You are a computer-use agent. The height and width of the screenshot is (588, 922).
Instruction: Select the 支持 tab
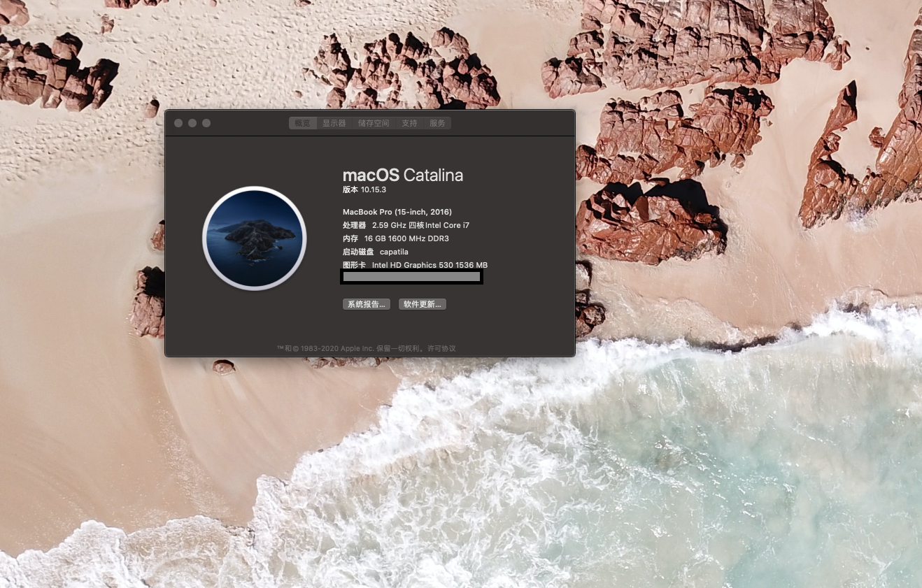point(409,123)
